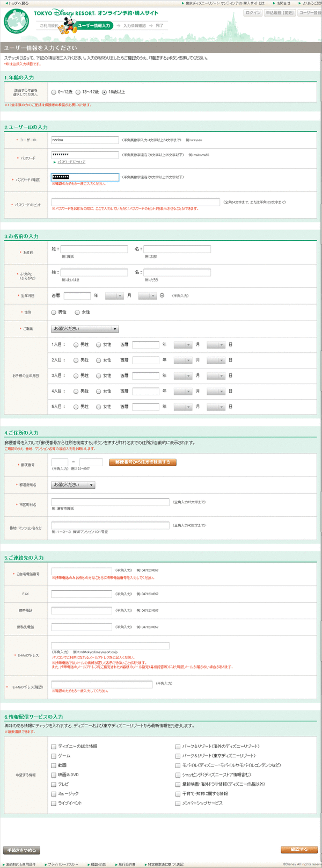
Task: Check the メンバーシップサービス checkbox
Action: coord(178,804)
